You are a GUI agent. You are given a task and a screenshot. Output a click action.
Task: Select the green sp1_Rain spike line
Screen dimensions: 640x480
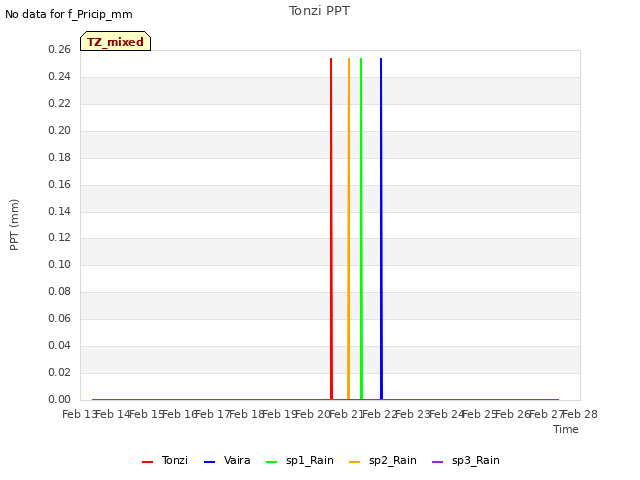(x=361, y=229)
